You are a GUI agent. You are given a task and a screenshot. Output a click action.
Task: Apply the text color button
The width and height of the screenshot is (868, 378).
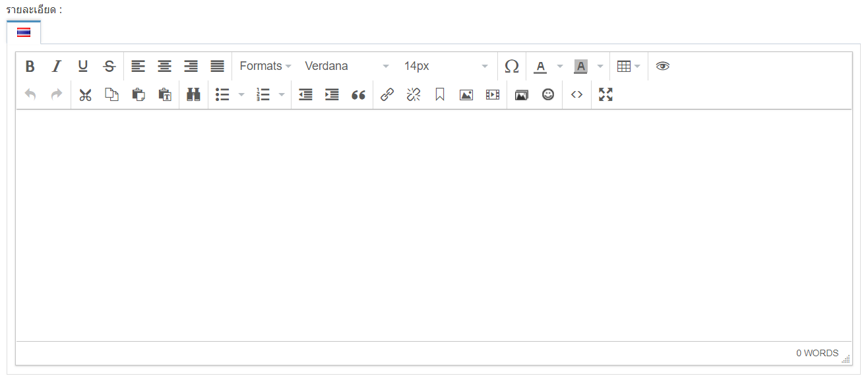click(540, 66)
